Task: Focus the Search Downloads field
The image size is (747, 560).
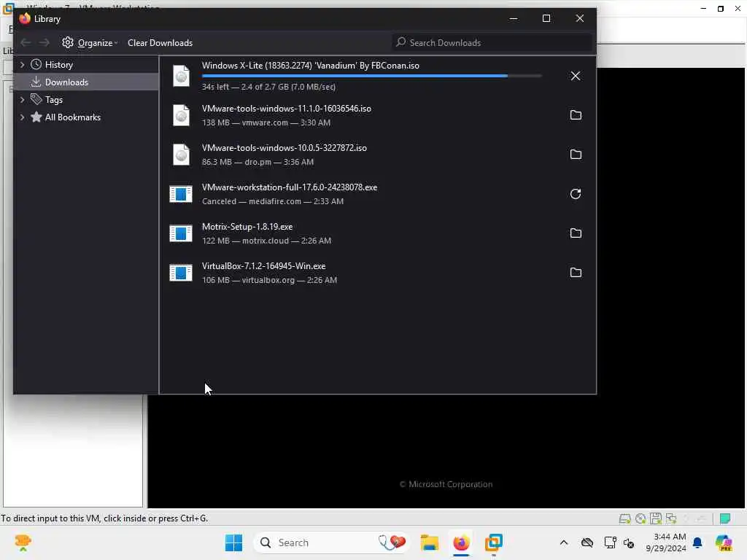Action: [x=492, y=43]
